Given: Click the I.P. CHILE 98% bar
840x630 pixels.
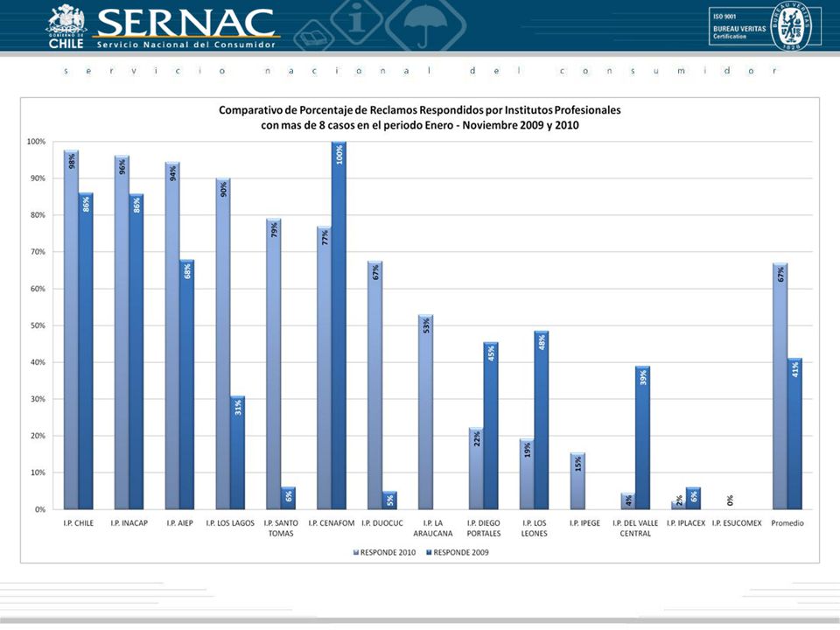Looking at the screenshot, I should click(71, 330).
